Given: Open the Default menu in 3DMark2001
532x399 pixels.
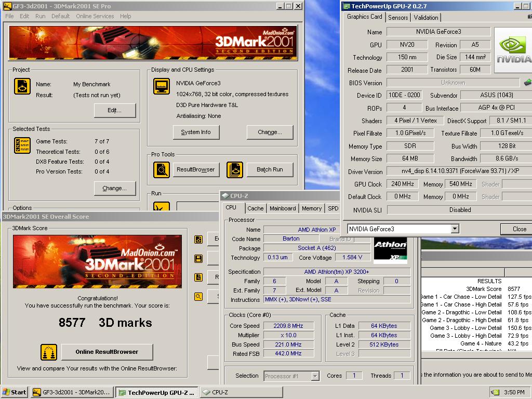Looking at the screenshot, I should coord(60,16).
